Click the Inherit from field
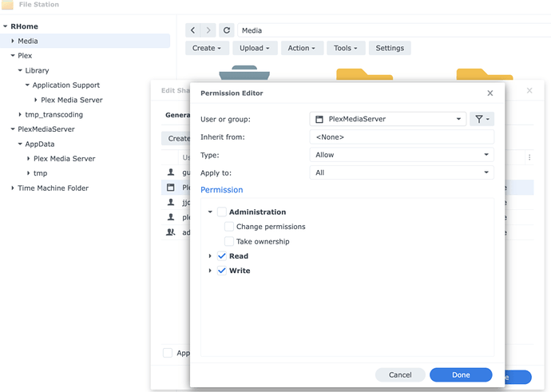This screenshot has height=392, width=551. [402, 137]
